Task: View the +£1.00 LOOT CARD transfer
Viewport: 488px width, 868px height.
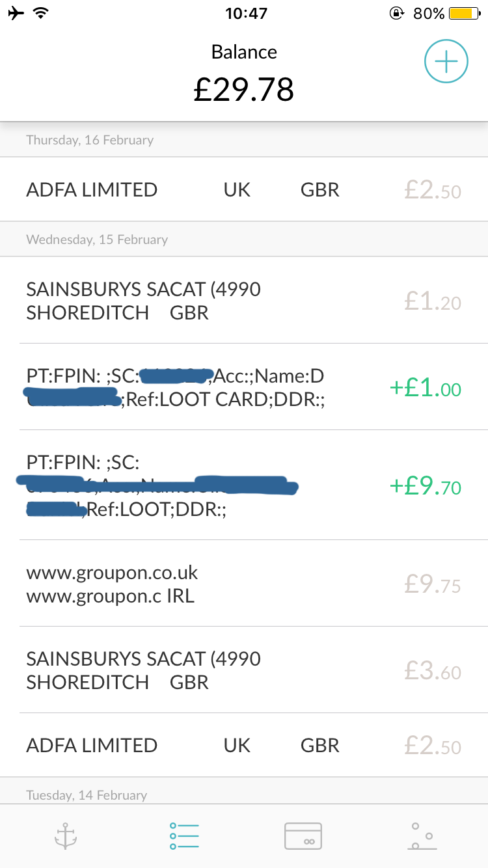Action: (244, 388)
